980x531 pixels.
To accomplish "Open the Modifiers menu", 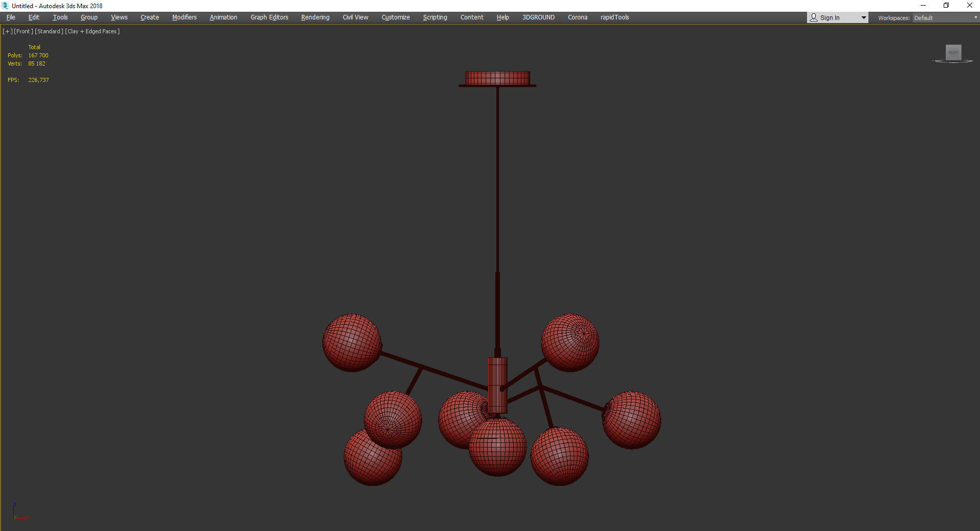I will 184,17.
